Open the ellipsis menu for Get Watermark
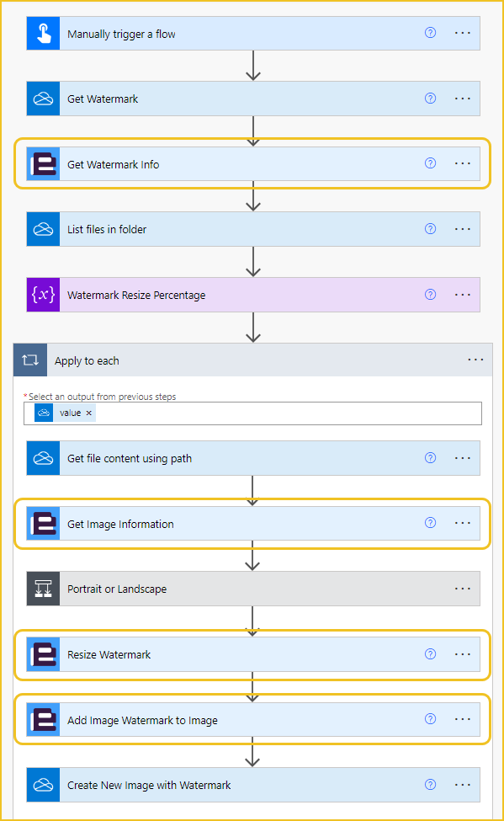504x821 pixels. [463, 99]
